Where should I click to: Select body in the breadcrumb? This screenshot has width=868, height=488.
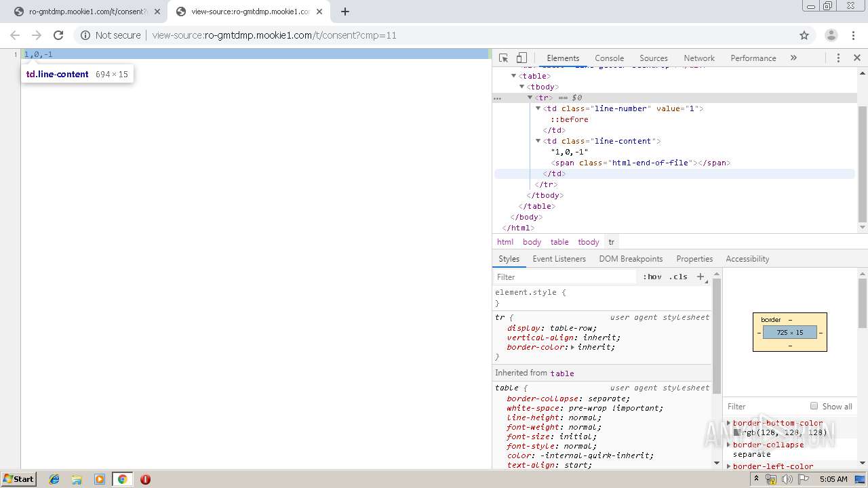coord(532,242)
